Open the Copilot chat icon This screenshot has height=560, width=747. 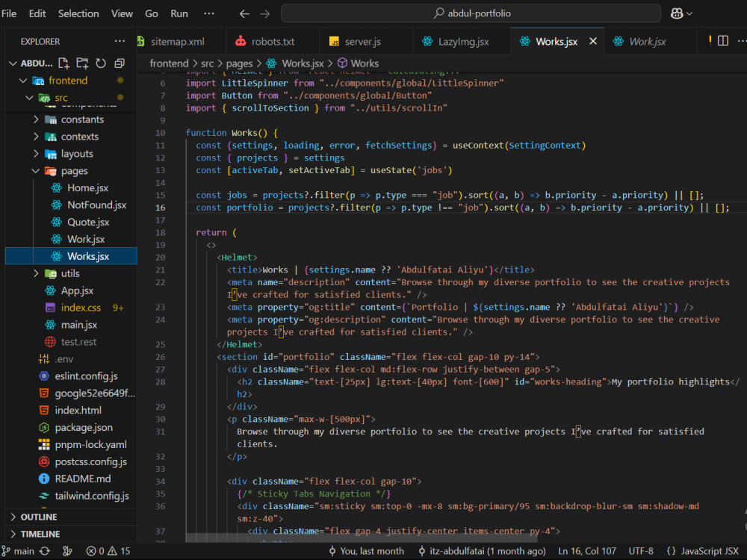(x=677, y=13)
